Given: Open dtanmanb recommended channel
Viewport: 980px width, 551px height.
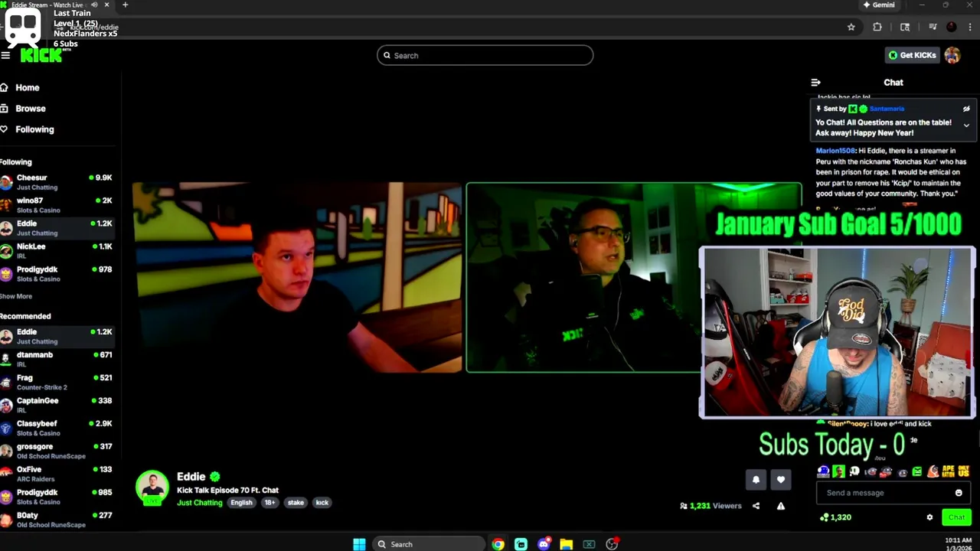Looking at the screenshot, I should point(57,359).
